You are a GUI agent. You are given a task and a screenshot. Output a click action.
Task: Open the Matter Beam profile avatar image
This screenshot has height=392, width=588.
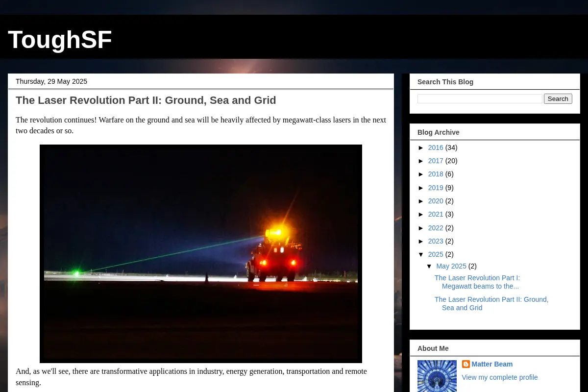[437, 376]
